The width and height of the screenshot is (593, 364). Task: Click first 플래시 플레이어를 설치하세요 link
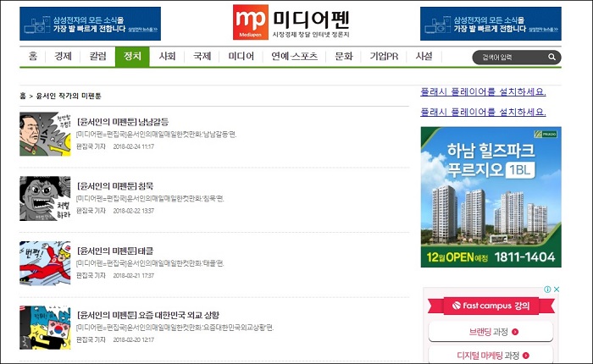click(483, 92)
